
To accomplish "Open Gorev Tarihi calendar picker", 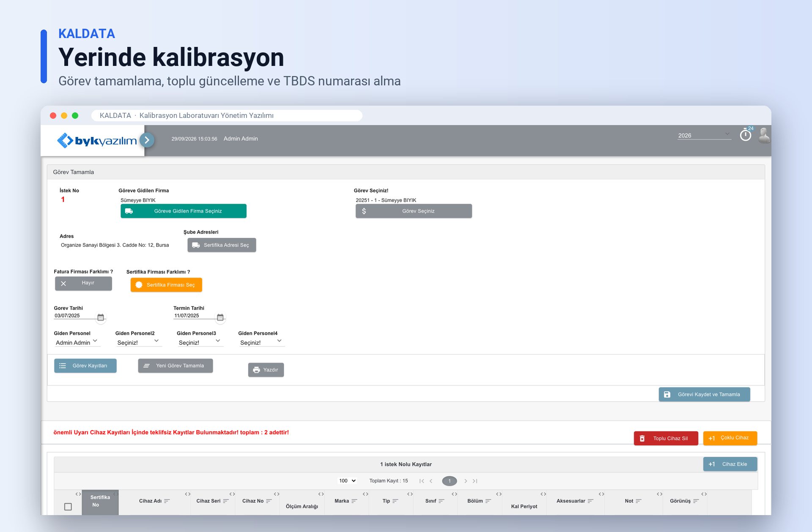I will tap(101, 317).
